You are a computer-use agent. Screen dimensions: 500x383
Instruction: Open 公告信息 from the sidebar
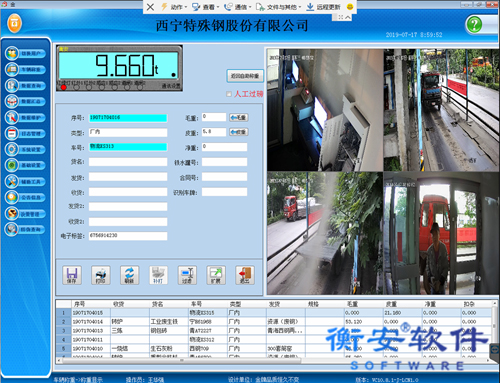25,197
